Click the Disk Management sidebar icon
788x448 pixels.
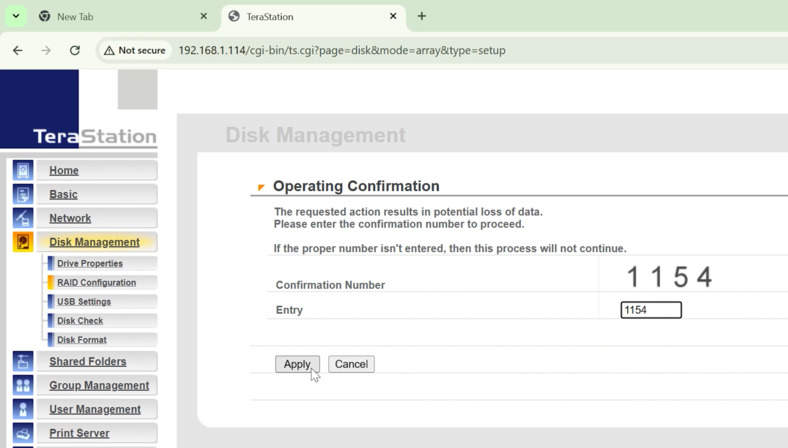pyautogui.click(x=23, y=242)
